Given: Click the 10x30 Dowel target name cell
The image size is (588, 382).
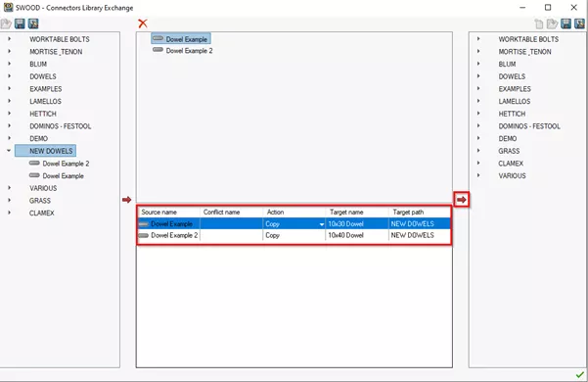Looking at the screenshot, I should [357, 224].
